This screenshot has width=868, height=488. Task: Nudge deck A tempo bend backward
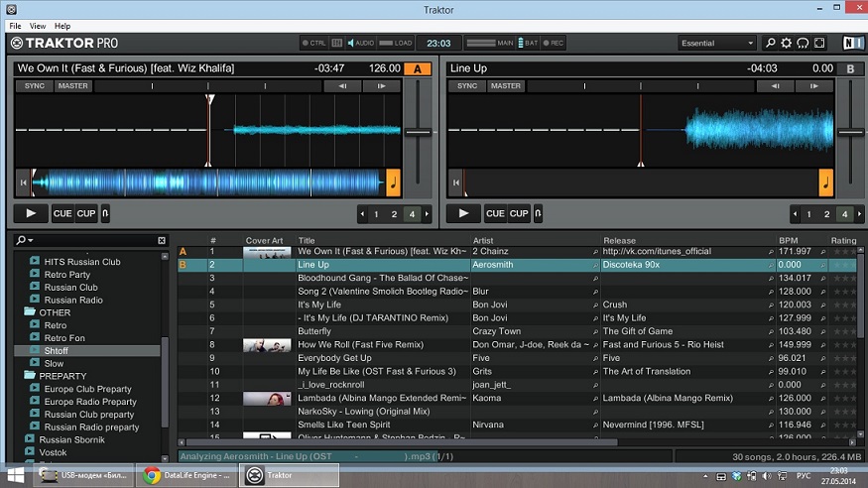[x=342, y=85]
